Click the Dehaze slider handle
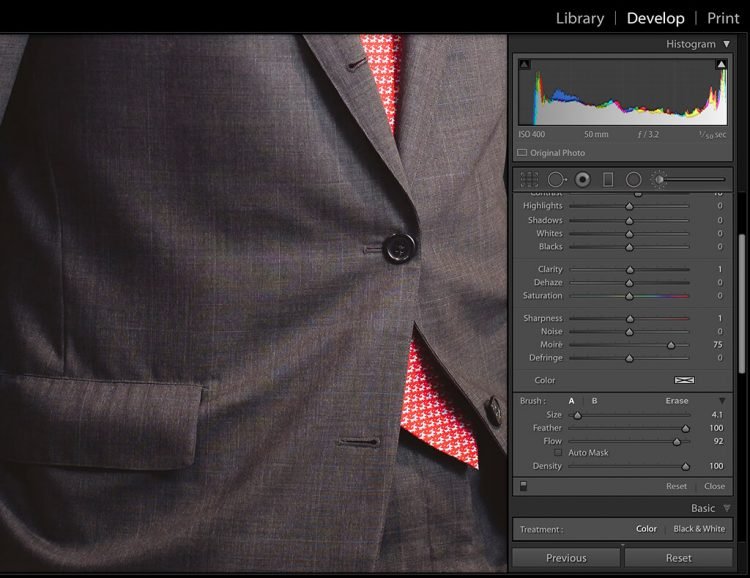The image size is (750, 578). coord(629,283)
